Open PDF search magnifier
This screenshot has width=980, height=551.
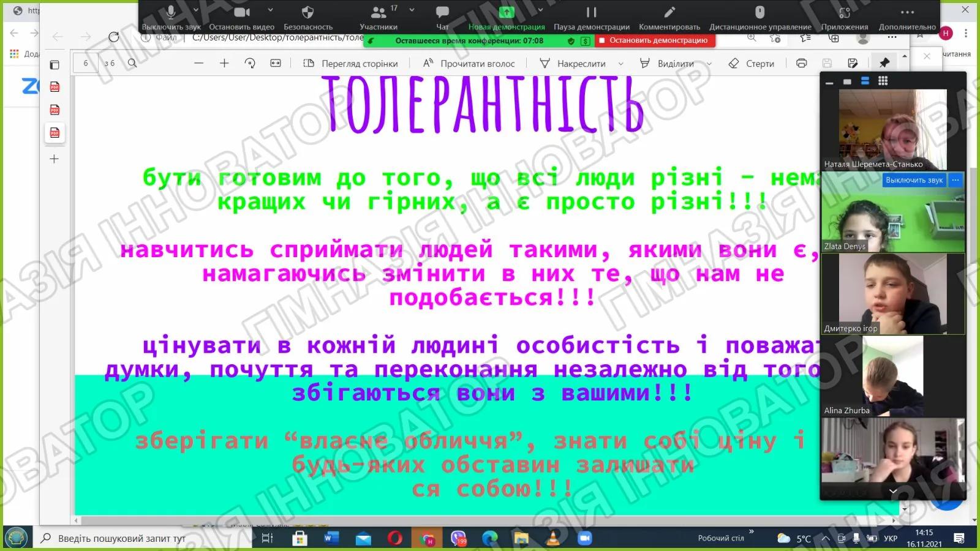[132, 63]
